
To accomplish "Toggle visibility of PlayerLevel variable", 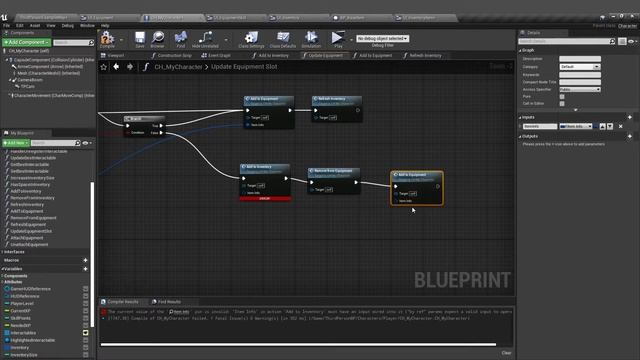I will [86, 304].
